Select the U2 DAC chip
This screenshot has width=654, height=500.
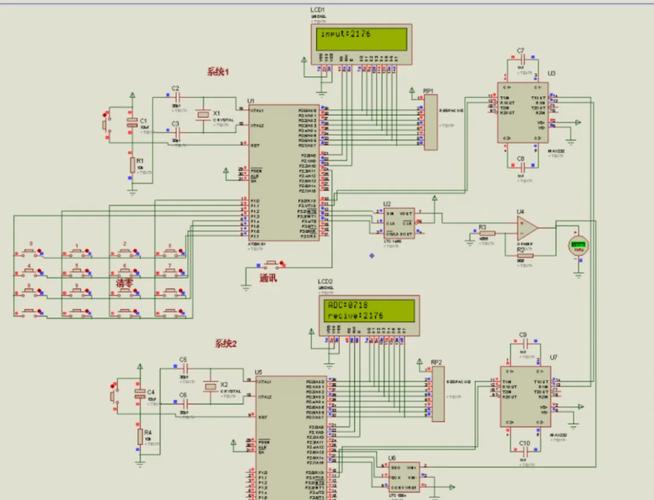400,219
